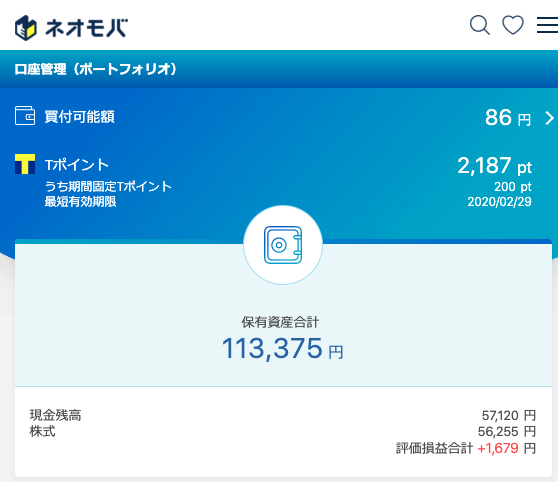Click the Tポイント label

point(77,165)
